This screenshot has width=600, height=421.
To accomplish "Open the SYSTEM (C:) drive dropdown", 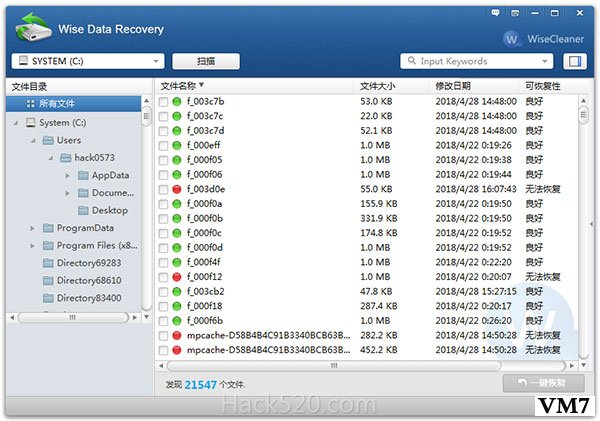I will pyautogui.click(x=88, y=61).
